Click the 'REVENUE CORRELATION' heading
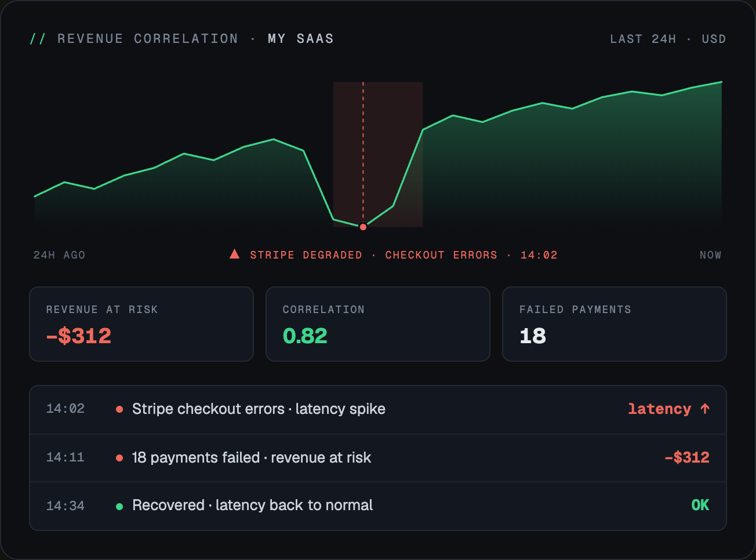 tap(148, 39)
